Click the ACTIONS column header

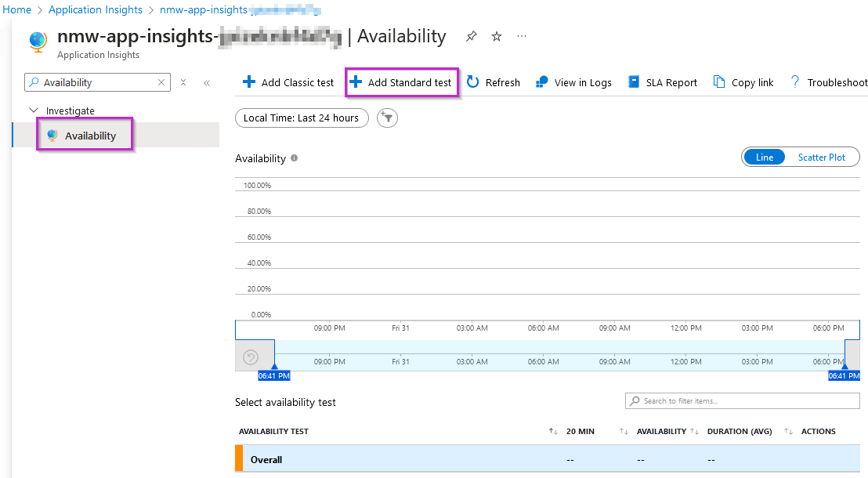tap(818, 432)
